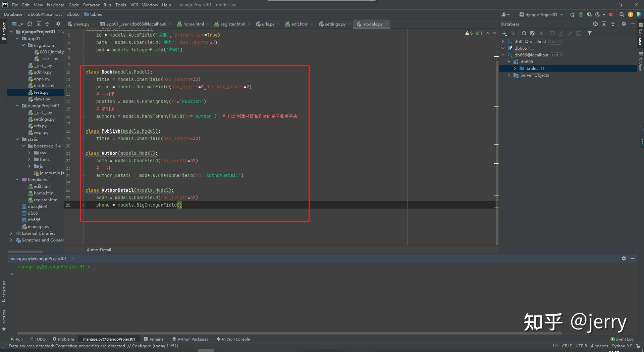Viewport: 644px width, 352px height.
Task: Stop the running process with red square
Action: [611, 14]
